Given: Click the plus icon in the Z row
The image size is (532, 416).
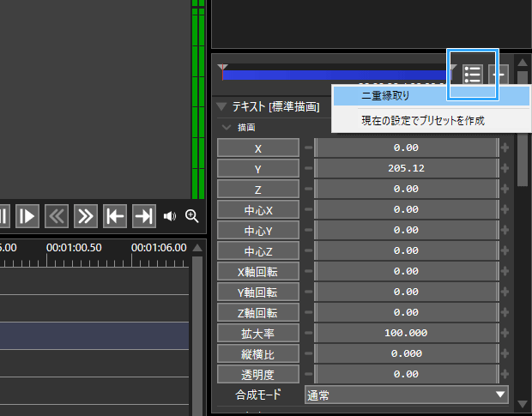Looking at the screenshot, I should click(505, 189).
